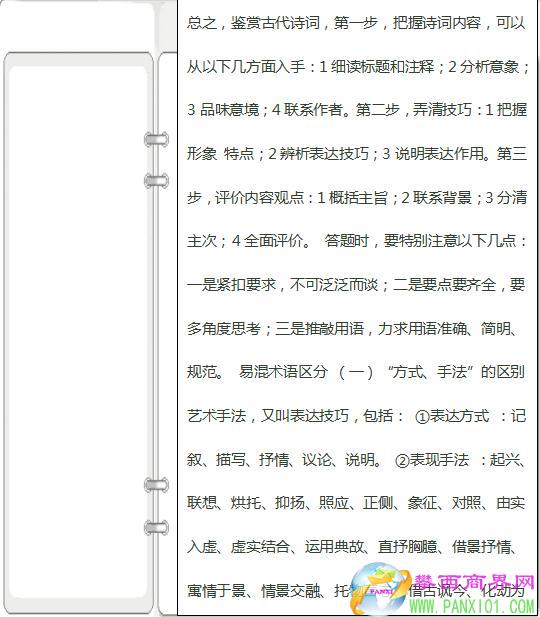The image size is (540, 617).
Task: Click the line starting 艺术手法，又叫表达技巧
Action: (356, 416)
